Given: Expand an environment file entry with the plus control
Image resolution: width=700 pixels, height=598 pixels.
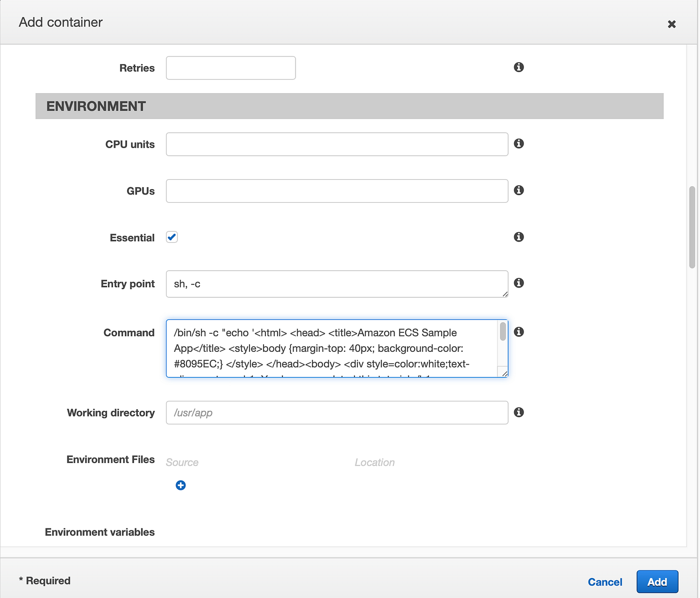Looking at the screenshot, I should [x=180, y=485].
